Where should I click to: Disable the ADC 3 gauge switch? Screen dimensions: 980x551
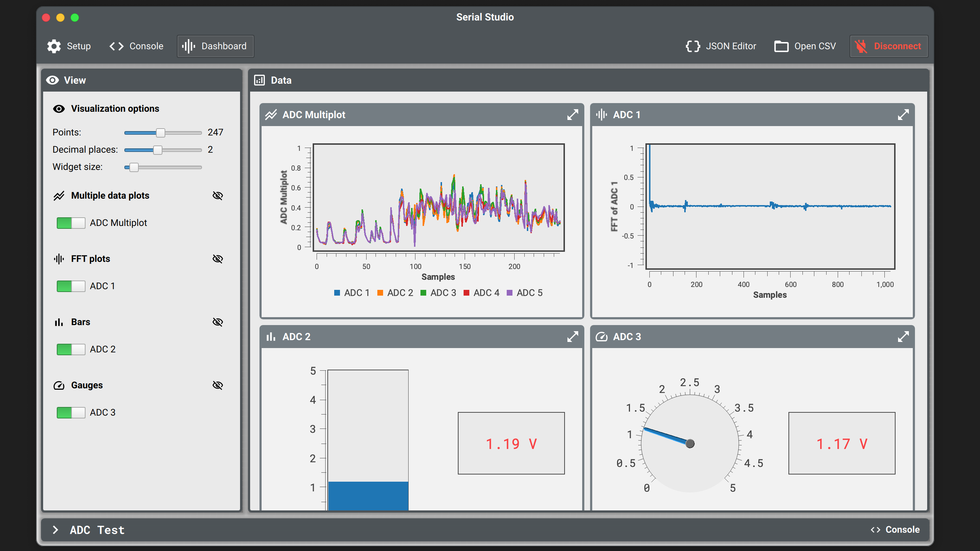pos(71,412)
